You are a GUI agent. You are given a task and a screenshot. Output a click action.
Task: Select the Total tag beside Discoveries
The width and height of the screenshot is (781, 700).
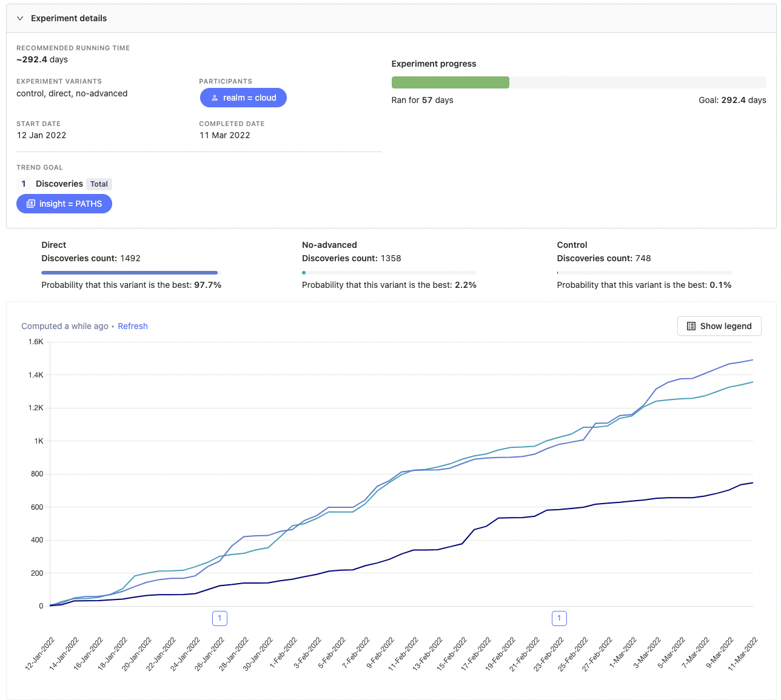coord(99,184)
